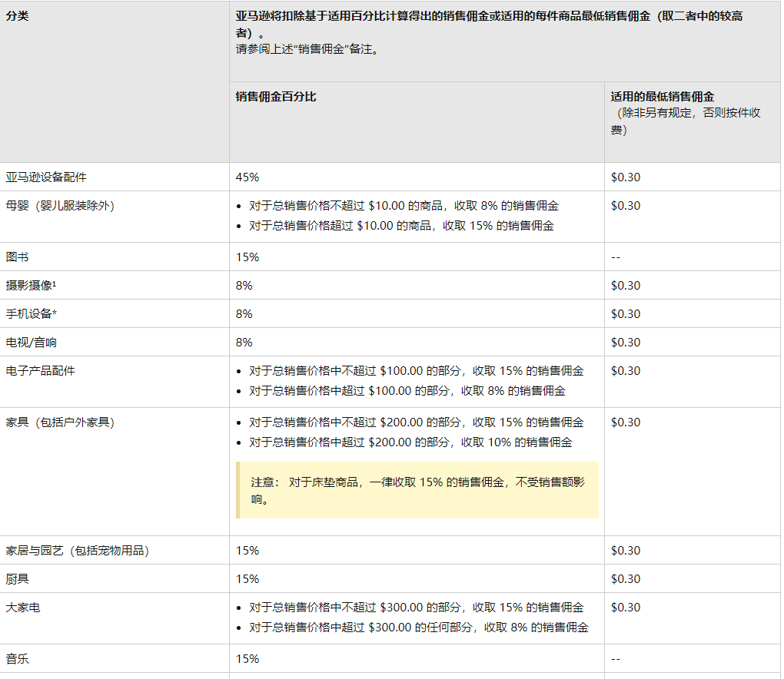Screen dimensions: 784x679
Task: Click the 15% value in 厨具 row
Action: tap(247, 579)
